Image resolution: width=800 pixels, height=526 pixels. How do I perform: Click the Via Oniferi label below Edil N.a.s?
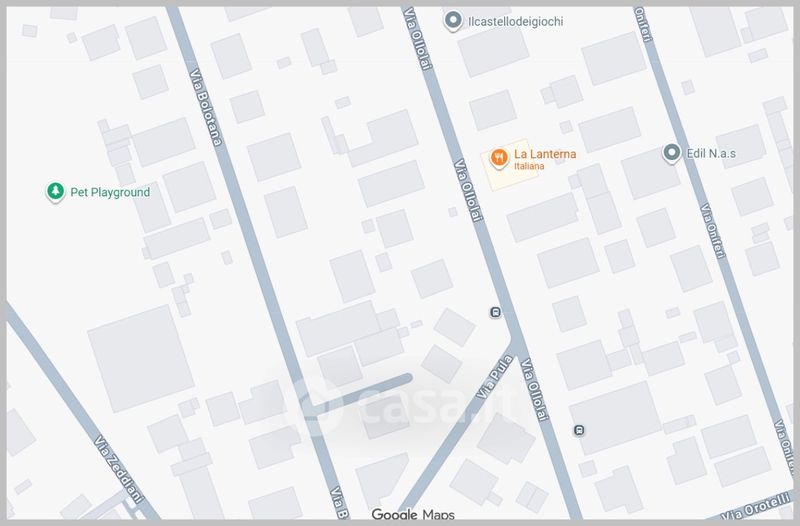click(712, 231)
